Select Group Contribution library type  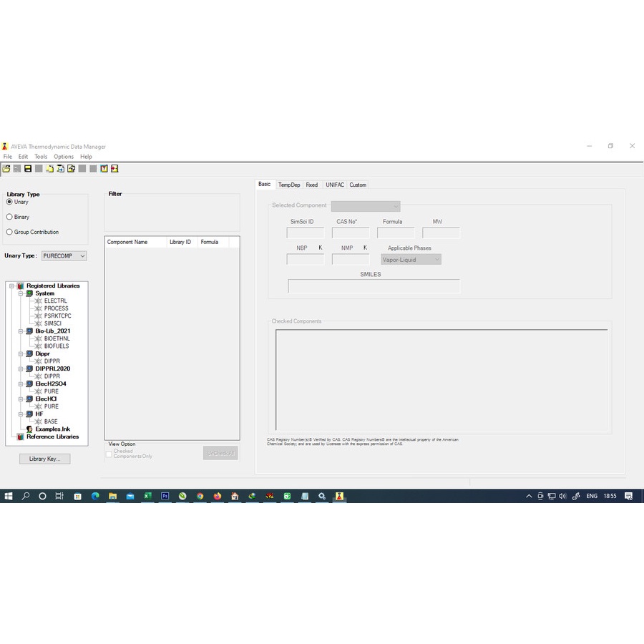(x=9, y=232)
